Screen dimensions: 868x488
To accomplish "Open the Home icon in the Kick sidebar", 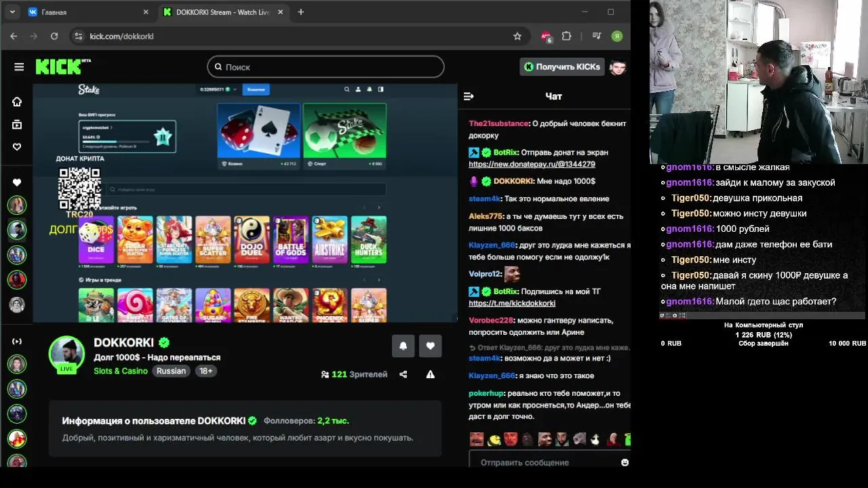I will click(17, 102).
